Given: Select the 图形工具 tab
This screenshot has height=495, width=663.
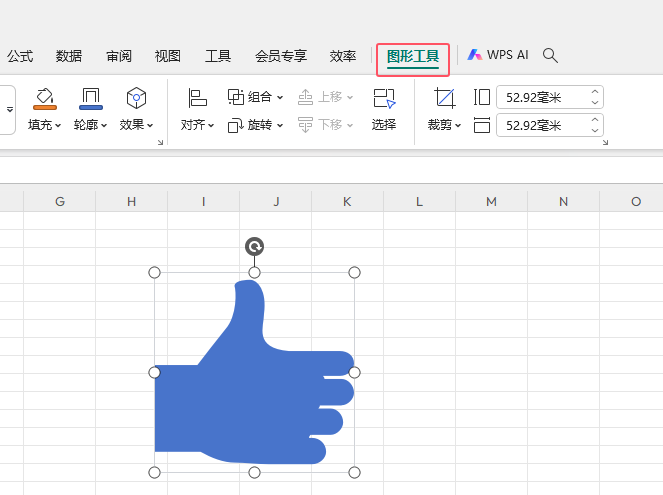Looking at the screenshot, I should click(413, 57).
